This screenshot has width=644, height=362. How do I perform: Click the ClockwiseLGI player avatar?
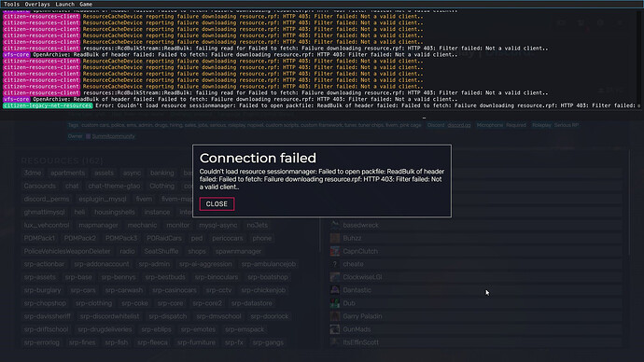pyautogui.click(x=335, y=277)
